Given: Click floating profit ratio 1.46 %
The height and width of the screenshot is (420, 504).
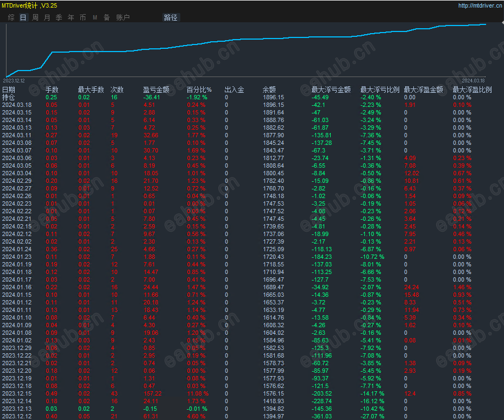Looking at the screenshot, I should click(462, 288).
